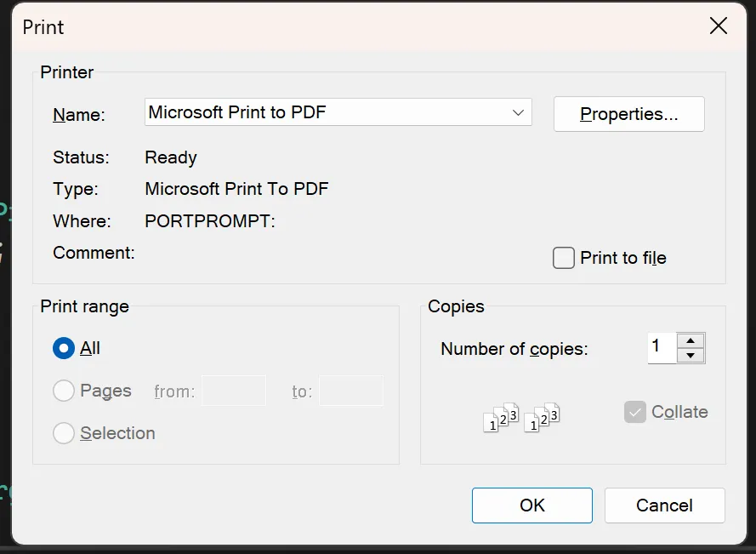
Task: Increase number of copies with up arrow
Action: coord(691,340)
